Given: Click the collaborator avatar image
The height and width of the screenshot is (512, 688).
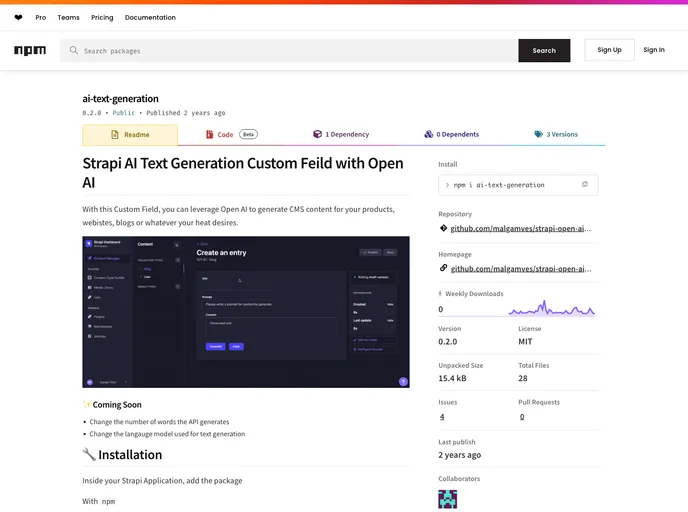Looking at the screenshot, I should click(448, 499).
